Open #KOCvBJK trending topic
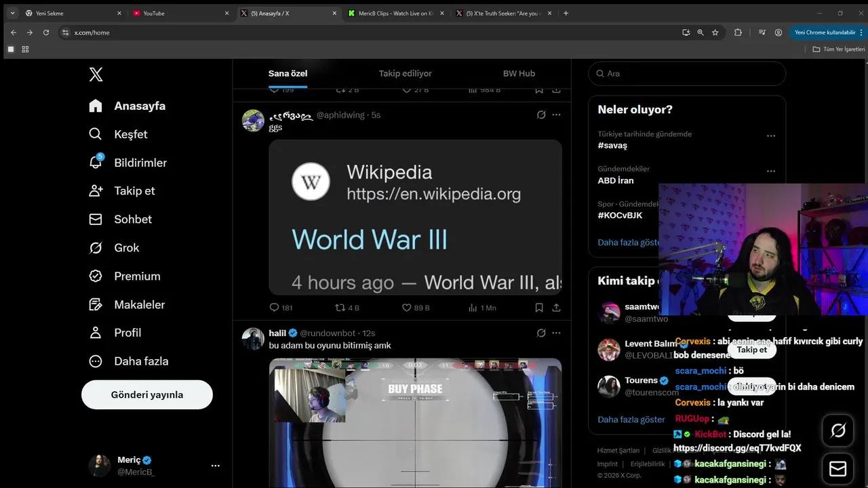Viewport: 868px width, 488px height. (620, 215)
